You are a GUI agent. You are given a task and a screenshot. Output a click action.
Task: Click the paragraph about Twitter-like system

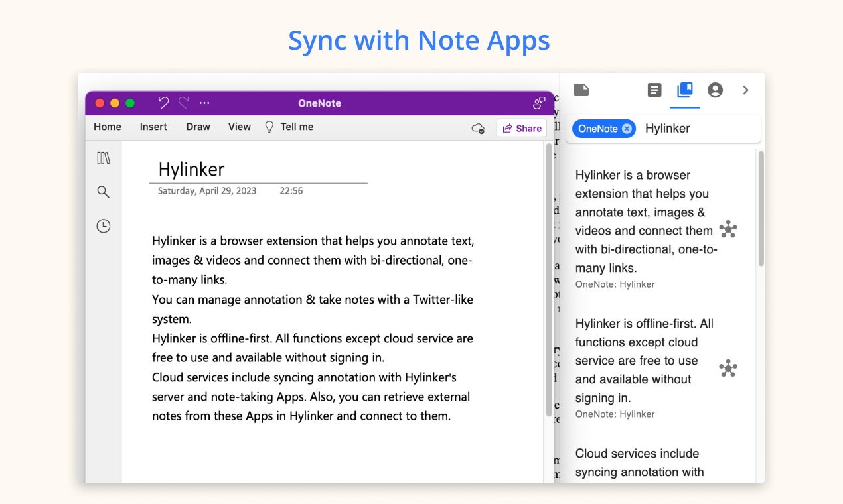(313, 309)
